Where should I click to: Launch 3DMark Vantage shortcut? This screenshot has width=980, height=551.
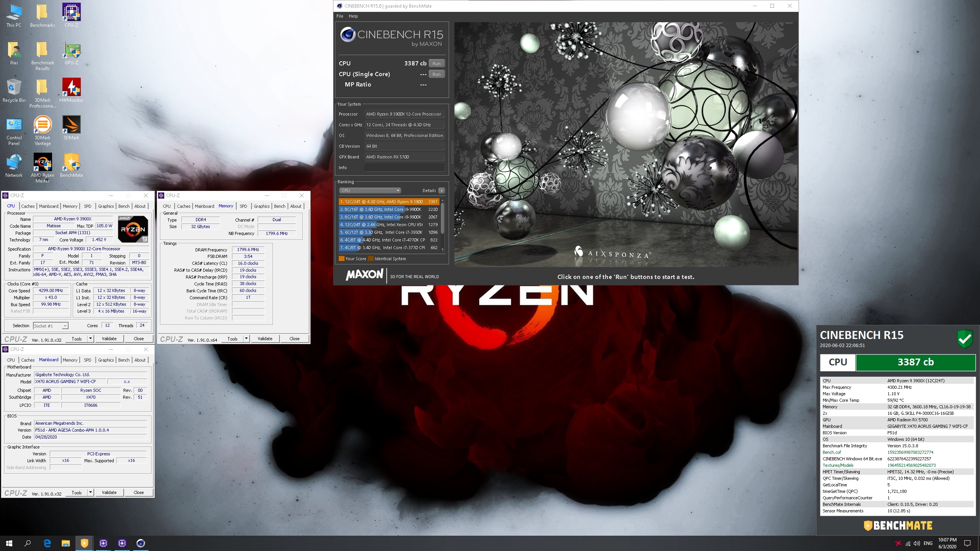(42, 130)
